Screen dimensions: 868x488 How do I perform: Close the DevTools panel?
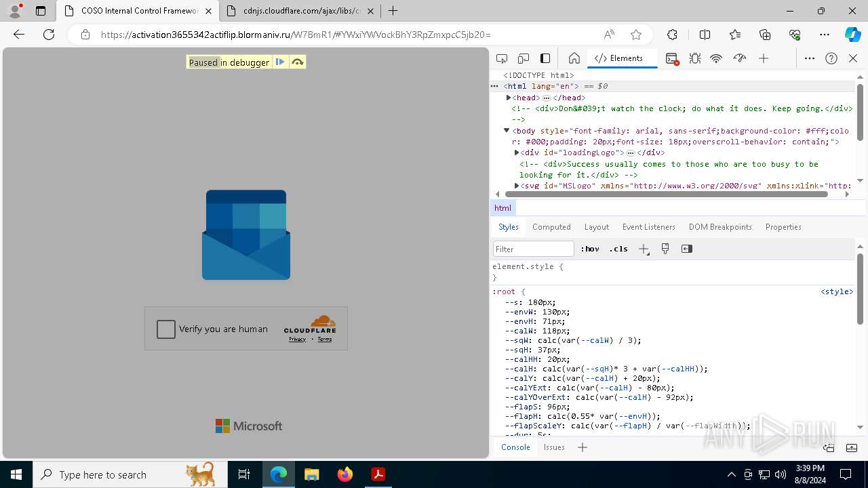(853, 59)
